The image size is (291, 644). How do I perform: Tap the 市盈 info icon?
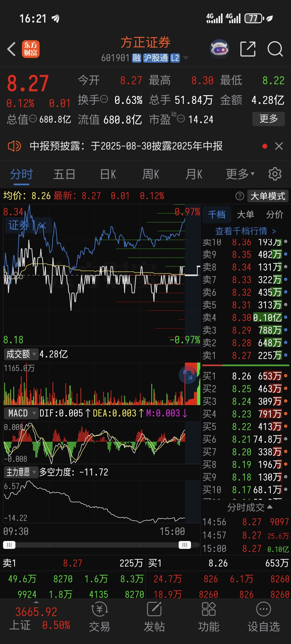(x=181, y=119)
